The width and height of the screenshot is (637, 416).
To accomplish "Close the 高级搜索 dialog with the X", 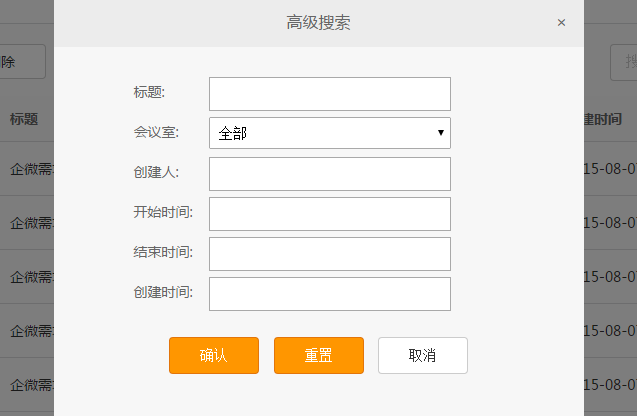I will pos(561,23).
